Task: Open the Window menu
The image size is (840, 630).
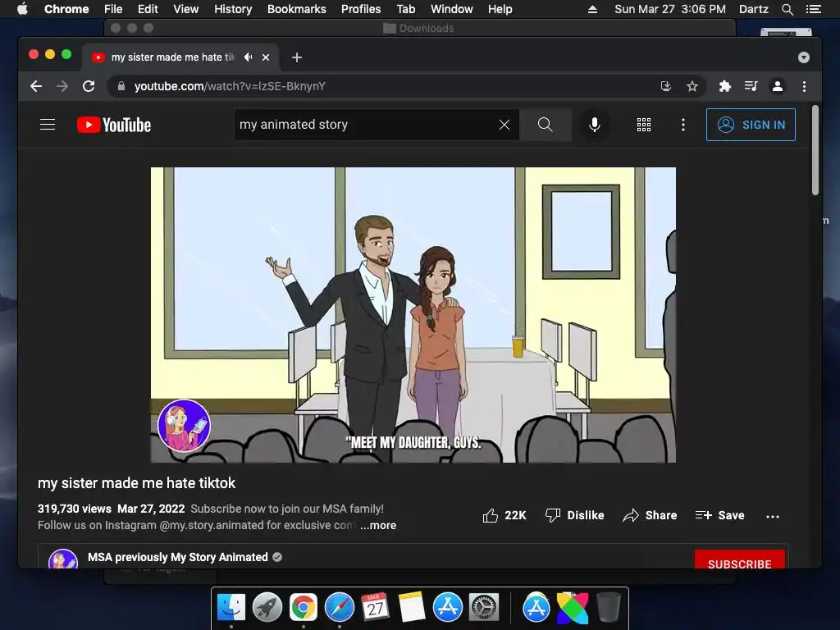Action: pos(452,9)
